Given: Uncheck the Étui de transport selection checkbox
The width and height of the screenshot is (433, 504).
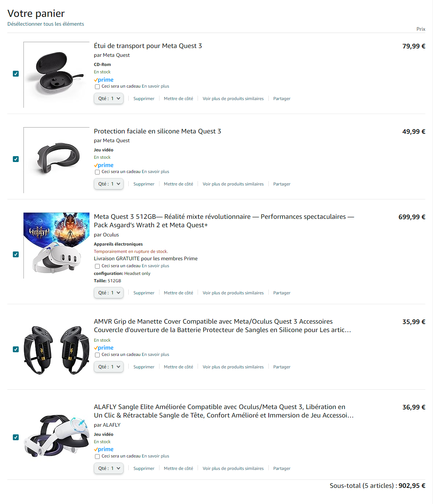Looking at the screenshot, I should click(x=16, y=74).
